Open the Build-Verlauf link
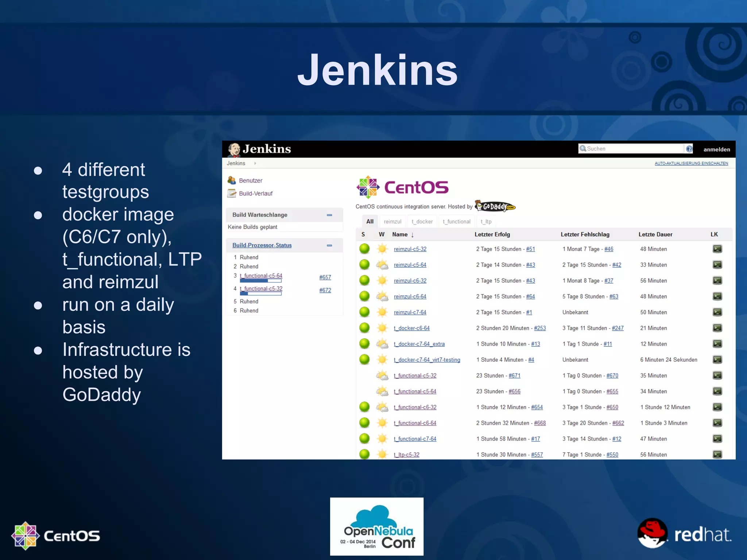 (x=256, y=194)
